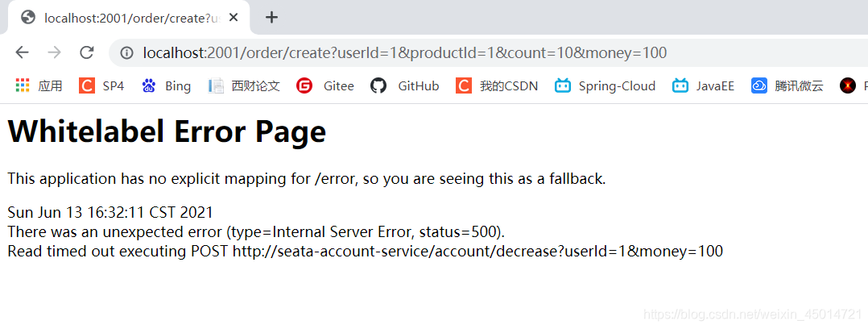Open the GitHub bookmark
Image resolution: width=868 pixels, height=329 pixels.
[405, 86]
